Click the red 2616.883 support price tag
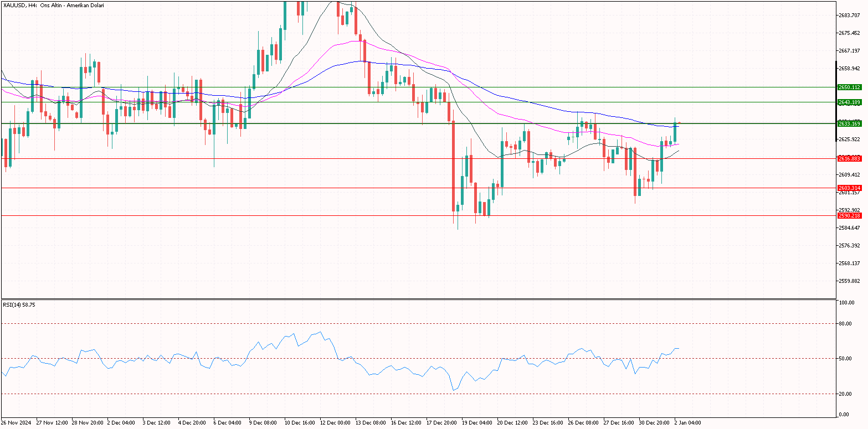 tap(849, 159)
